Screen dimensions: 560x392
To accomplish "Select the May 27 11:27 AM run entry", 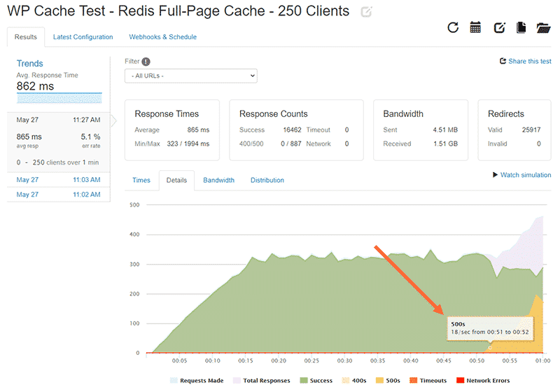I will pos(59,141).
